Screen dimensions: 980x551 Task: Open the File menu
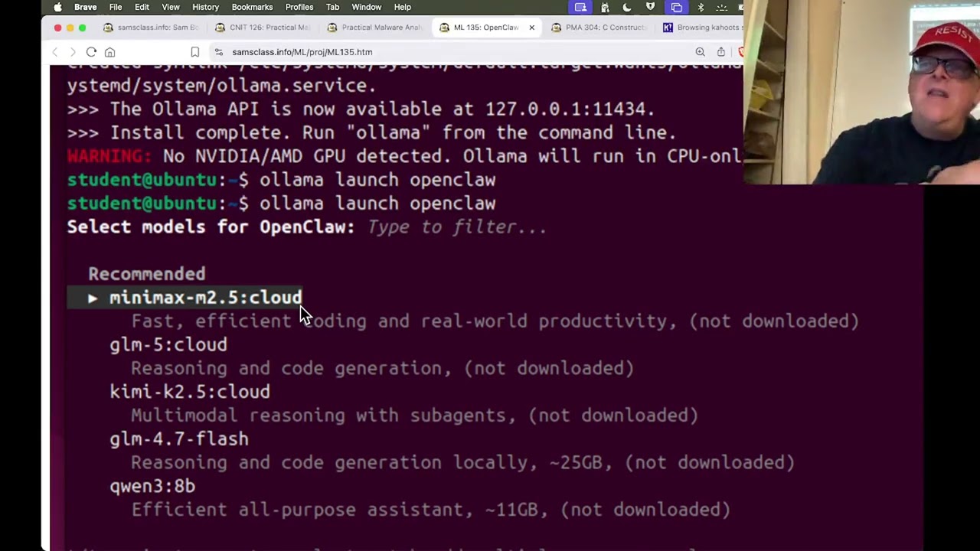coord(115,7)
